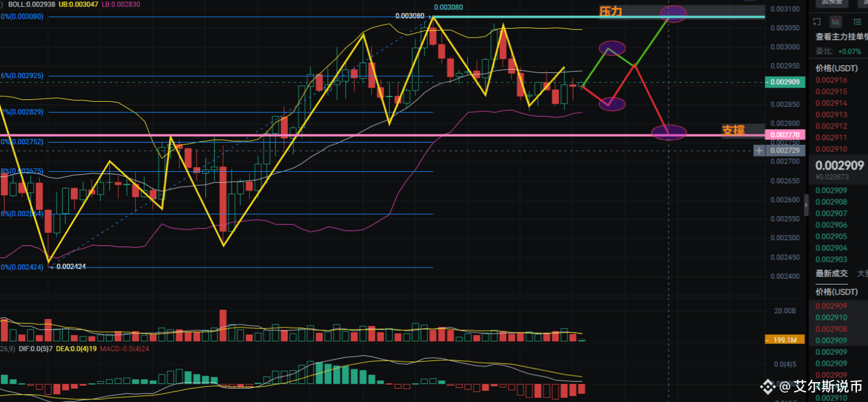This screenshot has height=402, width=868.
Task: Collapse the right side panel with the arrow handle
Action: click(x=807, y=205)
